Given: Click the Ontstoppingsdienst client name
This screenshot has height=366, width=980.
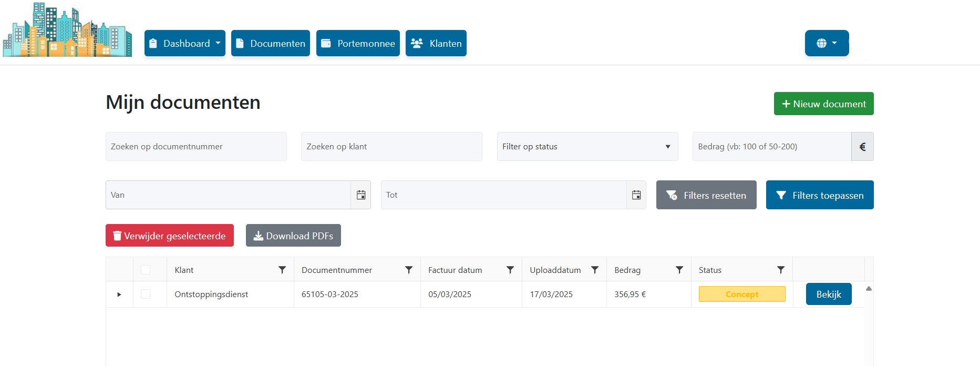Looking at the screenshot, I should point(211,294).
